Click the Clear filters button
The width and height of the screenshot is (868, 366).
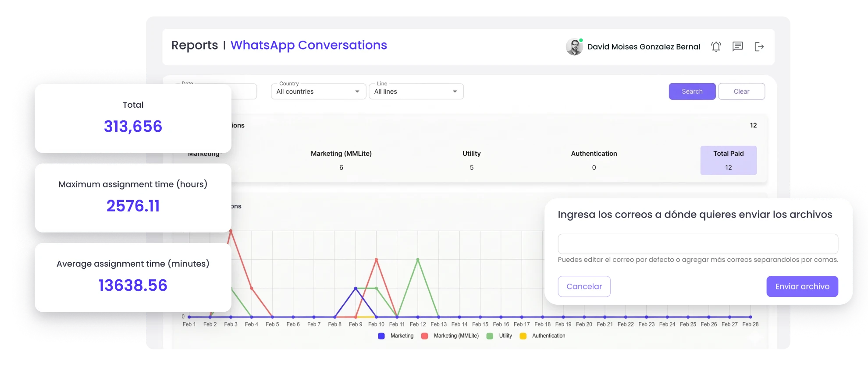[741, 91]
